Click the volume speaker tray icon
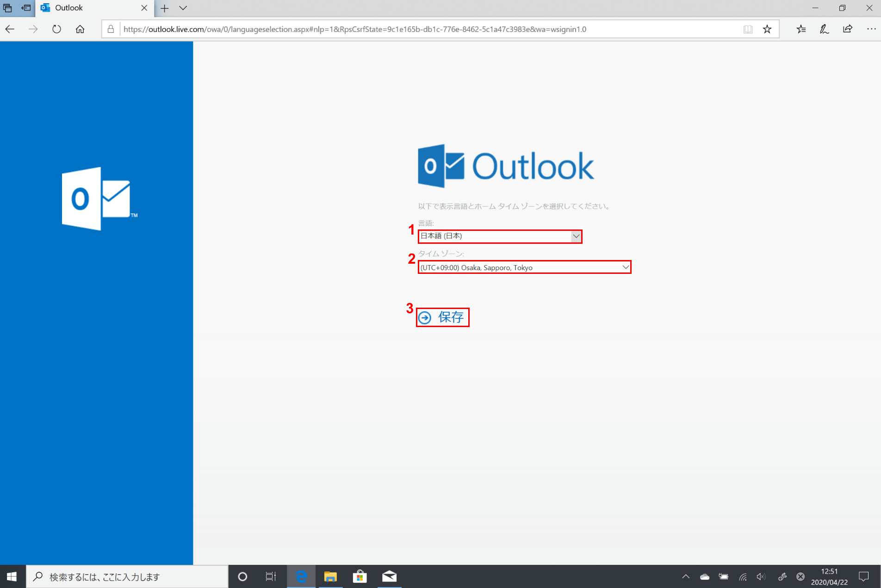 pyautogui.click(x=761, y=576)
